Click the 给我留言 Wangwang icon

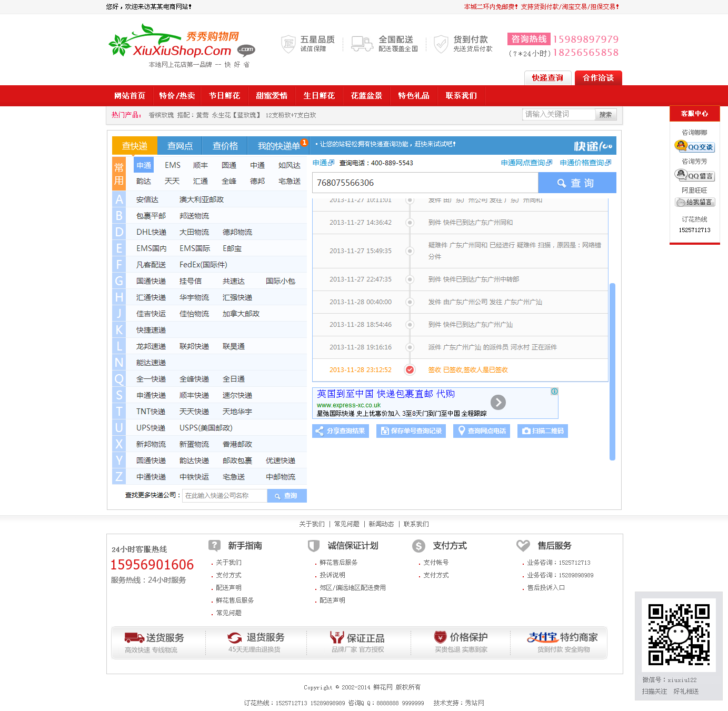click(x=694, y=202)
